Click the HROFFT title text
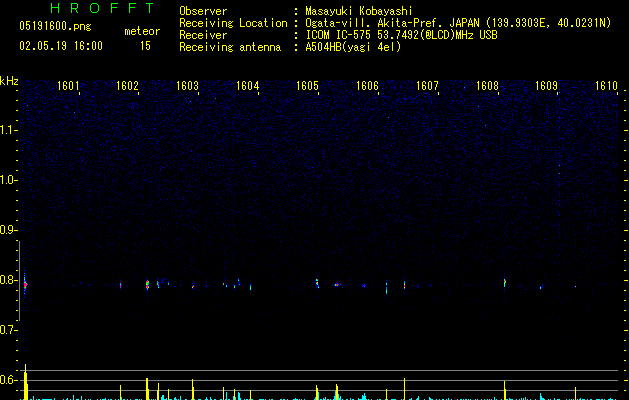The image size is (629, 400). 103,8
